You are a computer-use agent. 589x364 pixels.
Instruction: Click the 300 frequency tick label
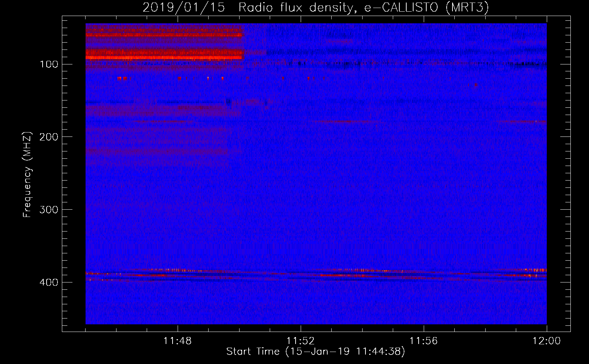(49, 210)
